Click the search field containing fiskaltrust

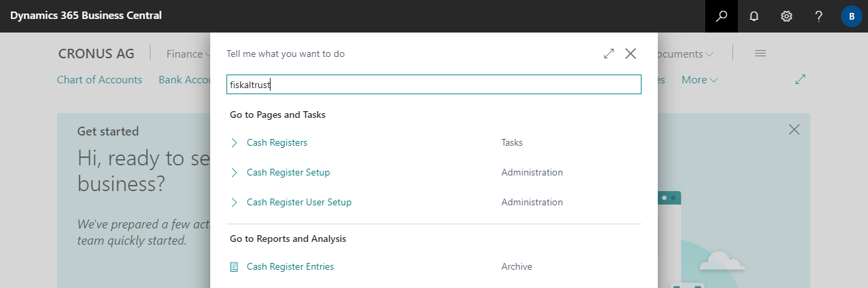[434, 85]
